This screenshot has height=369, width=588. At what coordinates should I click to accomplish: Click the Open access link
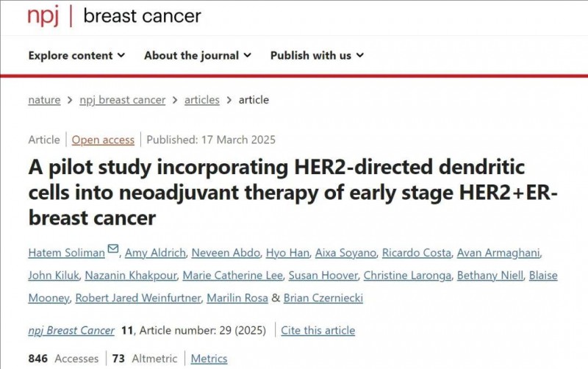(103, 140)
